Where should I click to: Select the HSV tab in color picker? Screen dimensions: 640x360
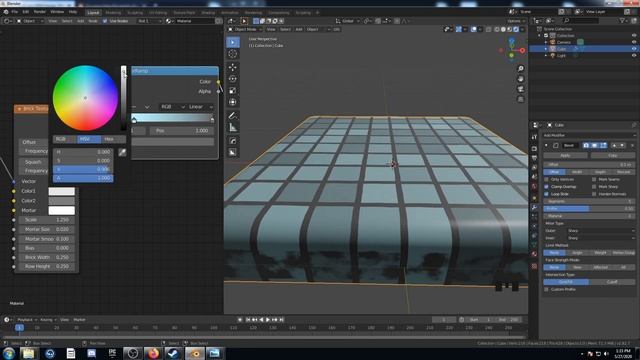[89, 139]
